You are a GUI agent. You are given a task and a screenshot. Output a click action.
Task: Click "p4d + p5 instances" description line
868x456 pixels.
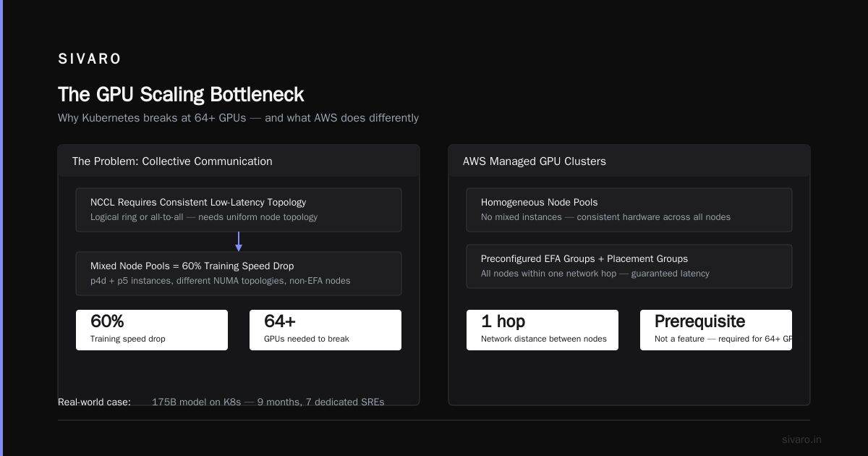point(221,281)
